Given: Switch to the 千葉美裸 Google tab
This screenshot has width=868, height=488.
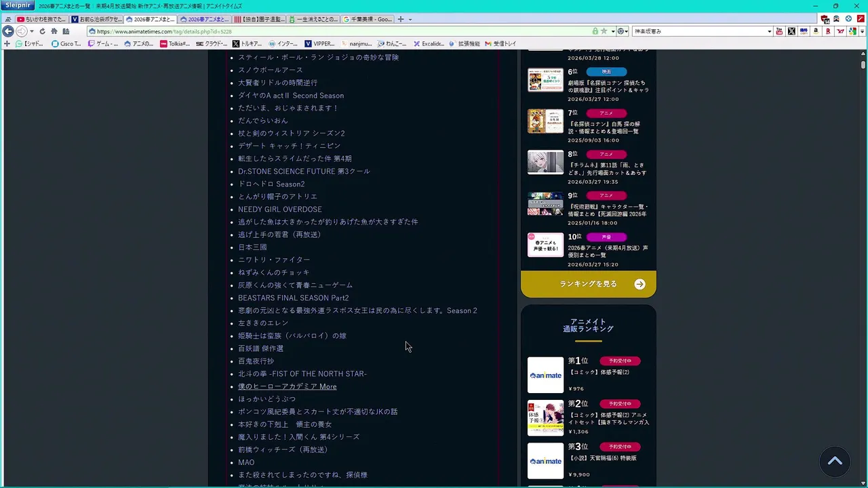Looking at the screenshot, I should click(x=368, y=19).
